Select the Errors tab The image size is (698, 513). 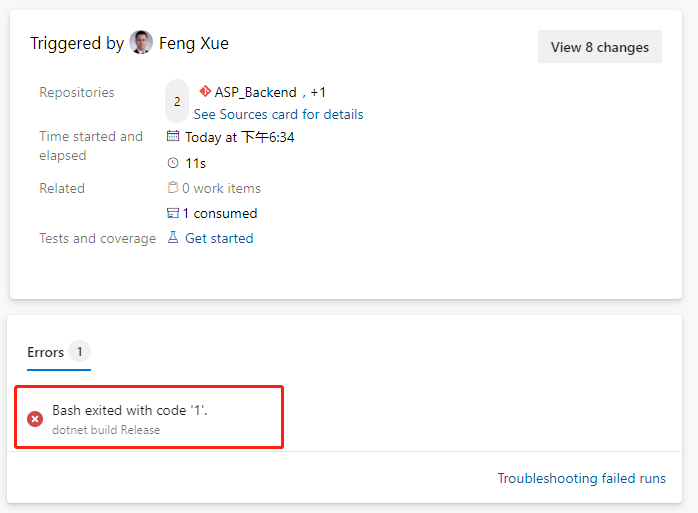[x=59, y=353]
